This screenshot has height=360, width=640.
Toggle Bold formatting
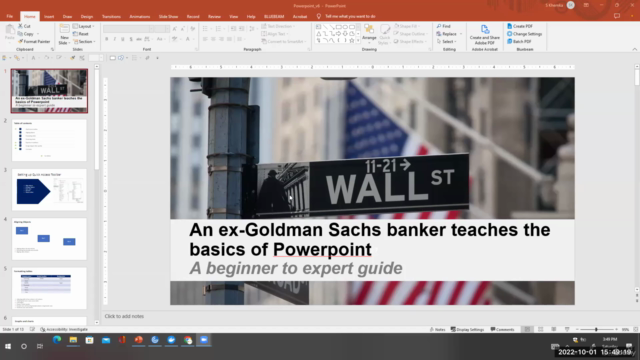[x=107, y=39]
